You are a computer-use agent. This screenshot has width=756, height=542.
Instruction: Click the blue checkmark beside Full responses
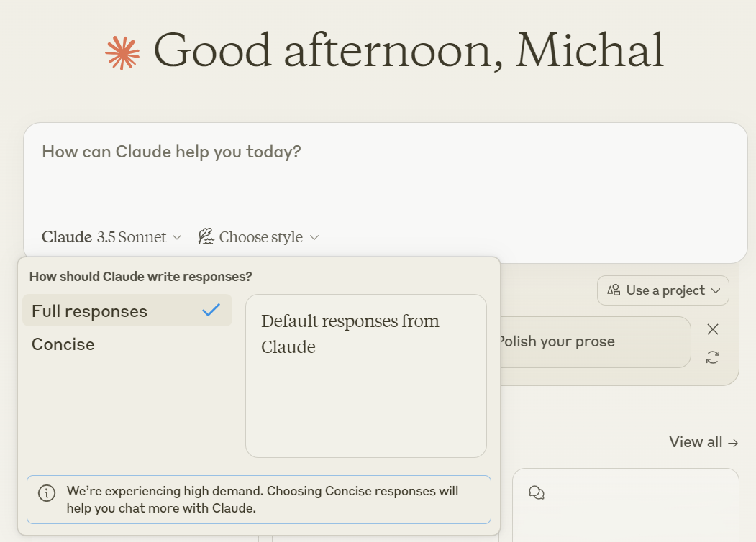211,311
